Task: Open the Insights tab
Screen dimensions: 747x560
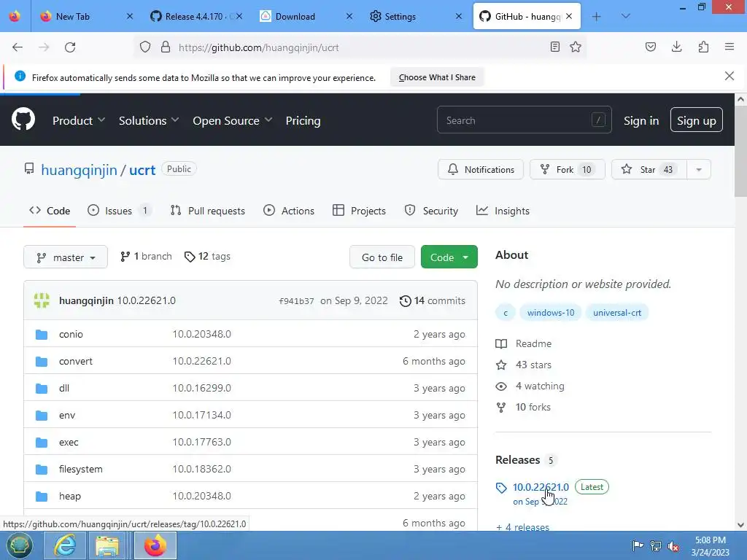Action: coord(503,211)
